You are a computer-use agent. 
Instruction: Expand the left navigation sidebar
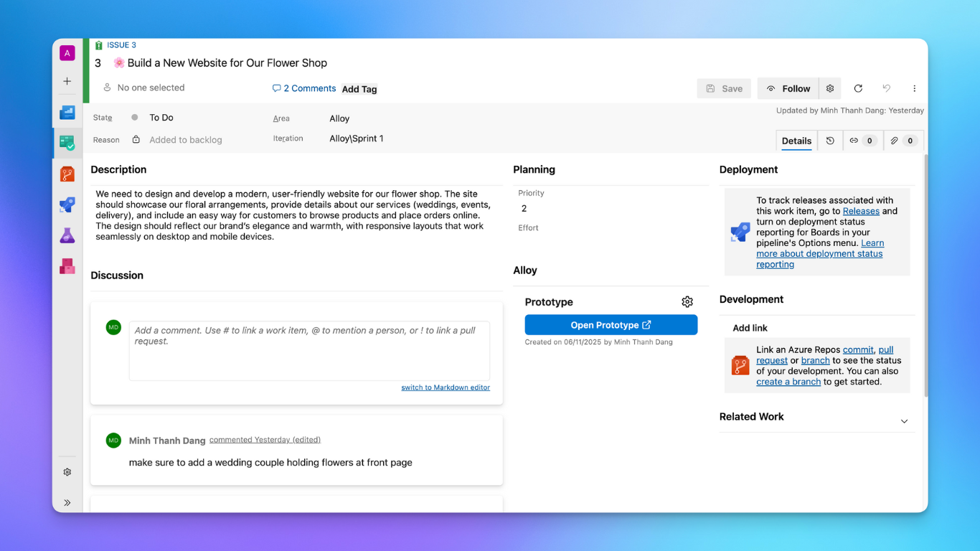tap(67, 503)
